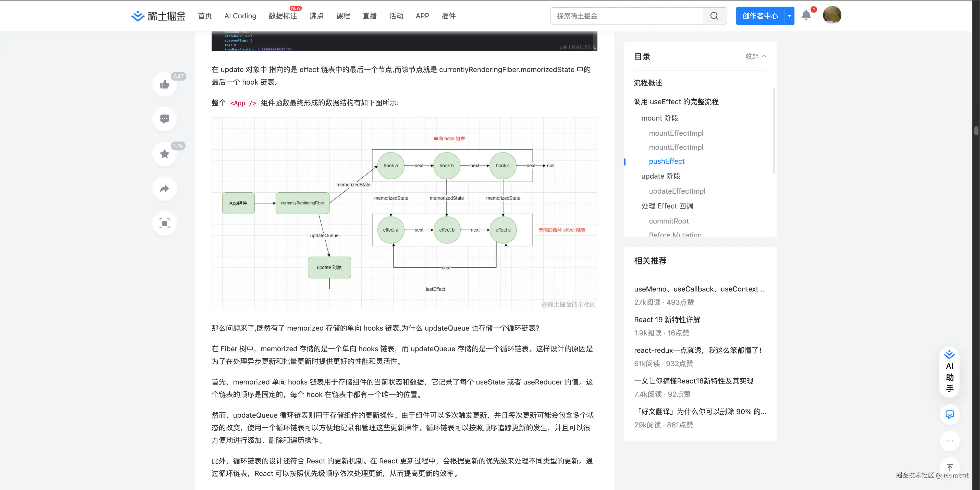Open the feedback chat bubble icon

(x=950, y=415)
